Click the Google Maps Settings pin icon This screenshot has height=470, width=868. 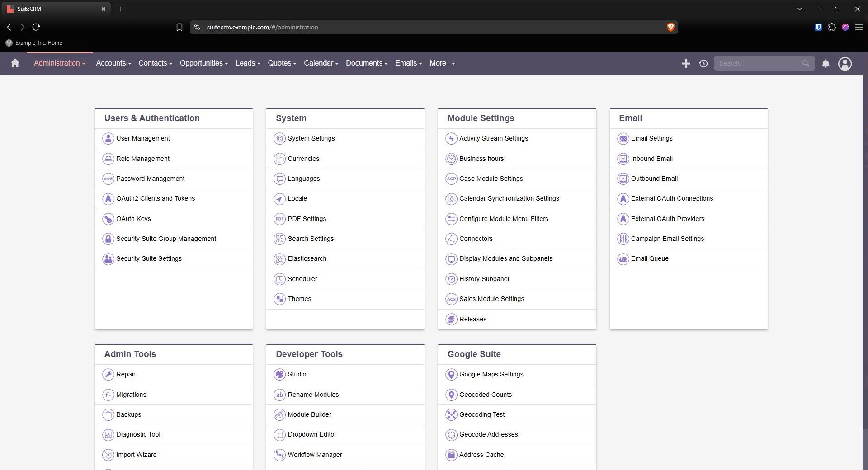point(451,375)
